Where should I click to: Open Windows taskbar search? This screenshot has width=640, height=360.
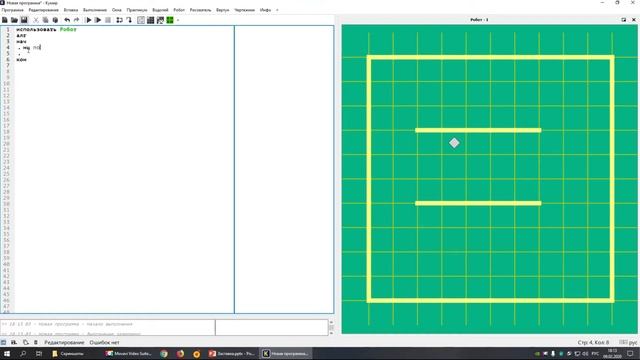coord(23,353)
